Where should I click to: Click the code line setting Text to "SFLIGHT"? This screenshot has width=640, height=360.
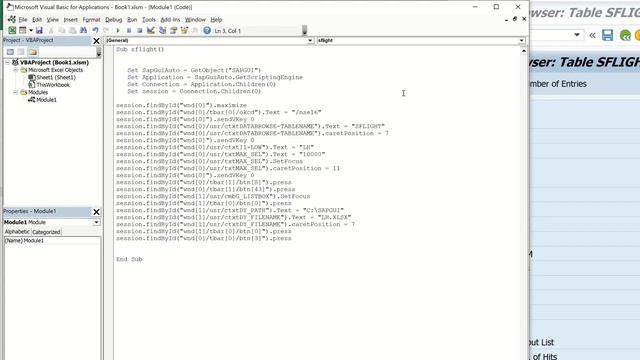pyautogui.click(x=250, y=127)
